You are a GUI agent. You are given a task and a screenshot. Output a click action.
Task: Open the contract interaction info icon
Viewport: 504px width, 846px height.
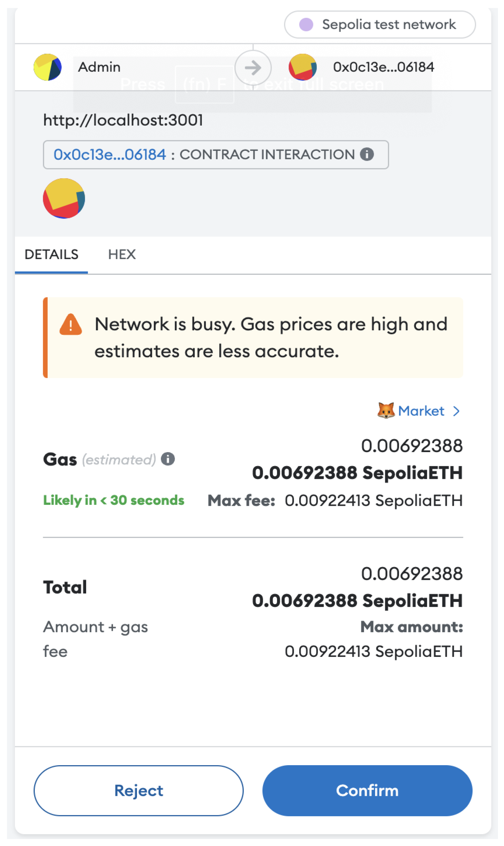tap(367, 154)
